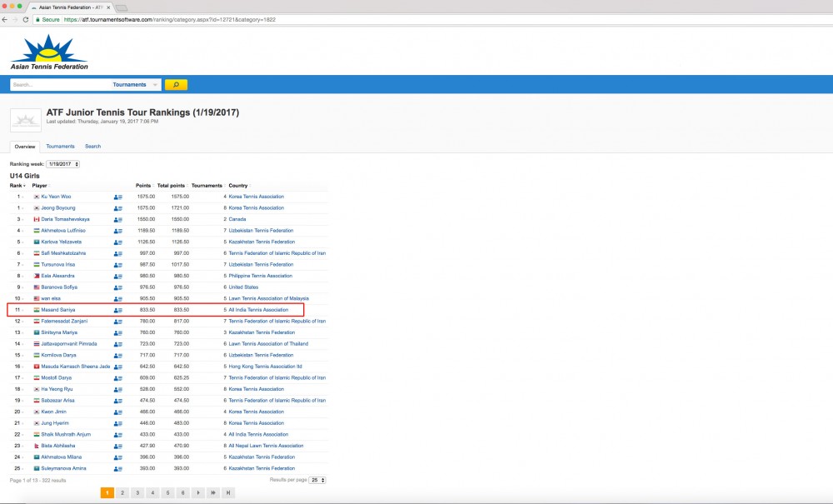Open player link Masand Saniya
This screenshot has height=504, width=833.
[x=58, y=310]
